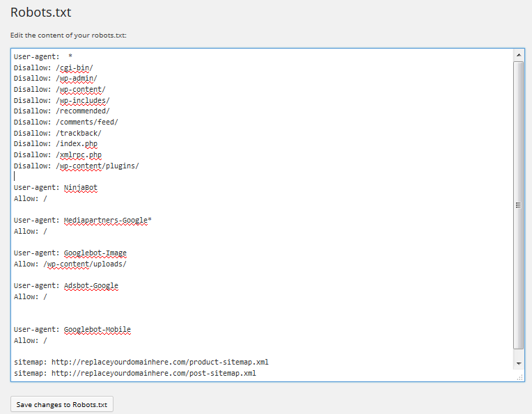Click the 'User-agent: *' line
Image resolution: width=532 pixels, height=414 pixels.
coord(43,56)
